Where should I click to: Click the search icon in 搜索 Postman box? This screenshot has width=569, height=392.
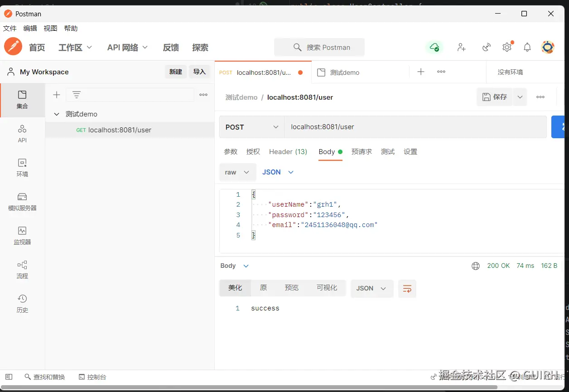click(298, 47)
